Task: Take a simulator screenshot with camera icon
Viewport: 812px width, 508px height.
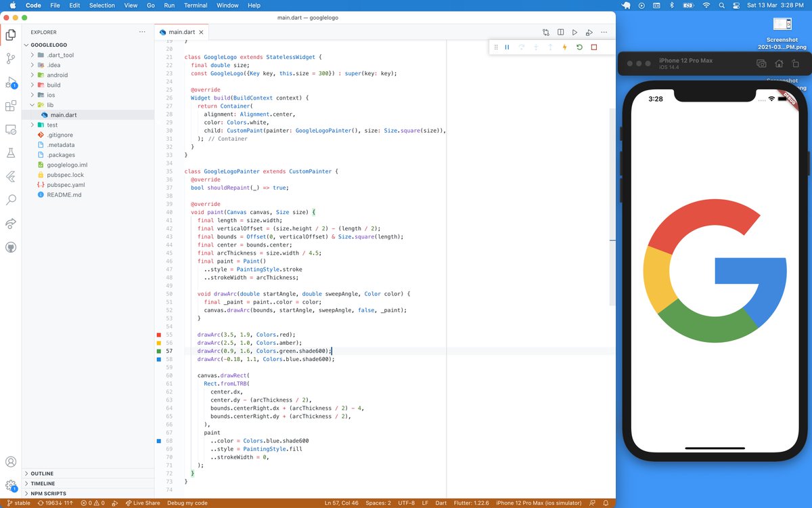Action: [761, 64]
